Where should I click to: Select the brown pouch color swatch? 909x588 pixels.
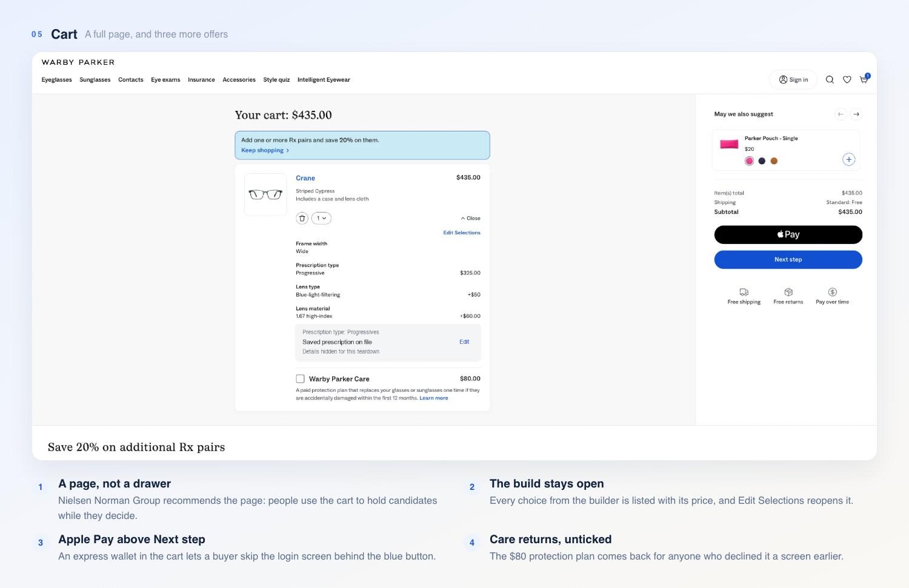774,161
